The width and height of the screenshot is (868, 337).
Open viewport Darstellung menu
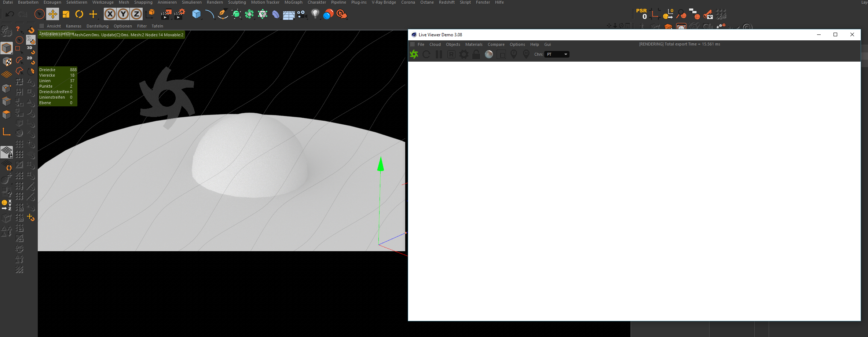click(x=98, y=26)
